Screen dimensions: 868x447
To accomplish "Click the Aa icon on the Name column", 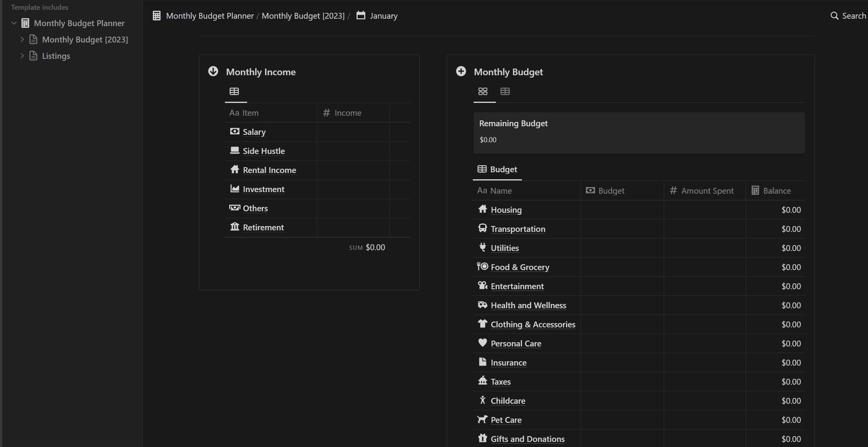I will [482, 191].
